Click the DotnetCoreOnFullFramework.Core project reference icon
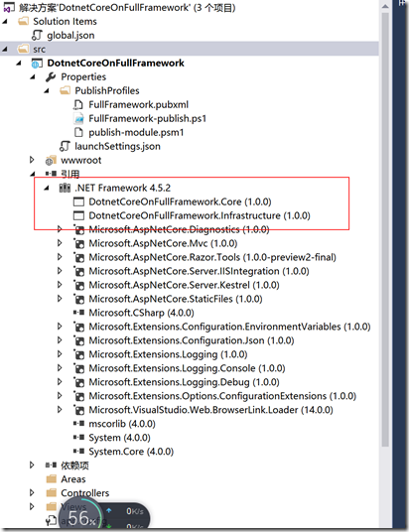The image size is (409, 532). pyautogui.click(x=78, y=201)
